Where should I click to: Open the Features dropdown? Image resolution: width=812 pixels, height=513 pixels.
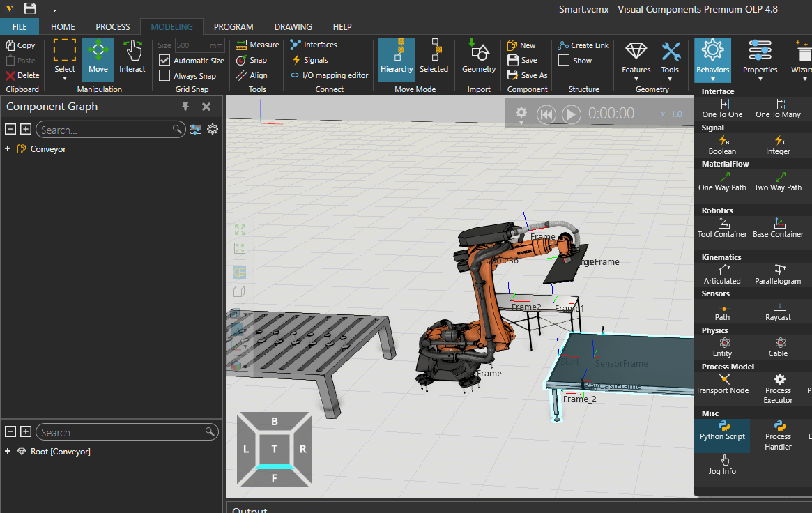point(636,61)
